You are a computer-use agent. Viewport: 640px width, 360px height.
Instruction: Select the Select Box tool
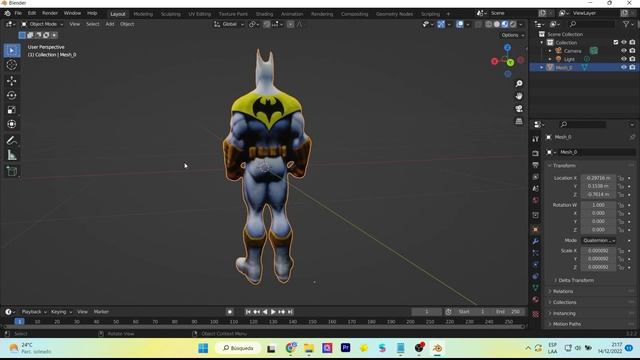pos(11,51)
